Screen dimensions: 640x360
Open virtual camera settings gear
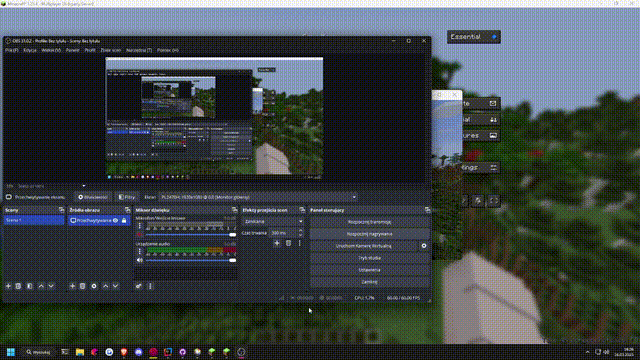point(424,246)
